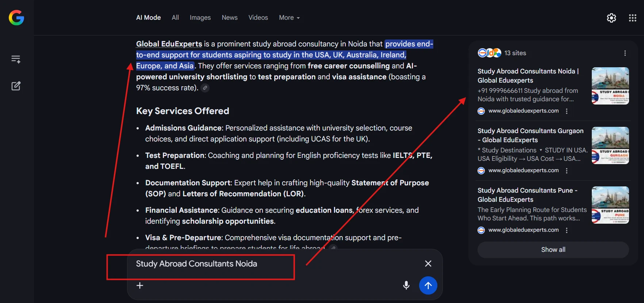Open three-dot menu for Pune result source
This screenshot has width=644, height=303.
coord(567,230)
